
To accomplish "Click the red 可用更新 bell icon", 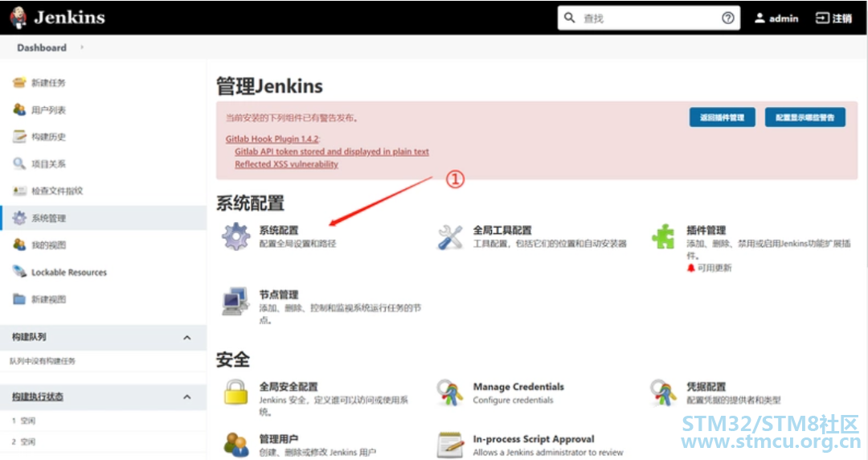I will (x=691, y=268).
